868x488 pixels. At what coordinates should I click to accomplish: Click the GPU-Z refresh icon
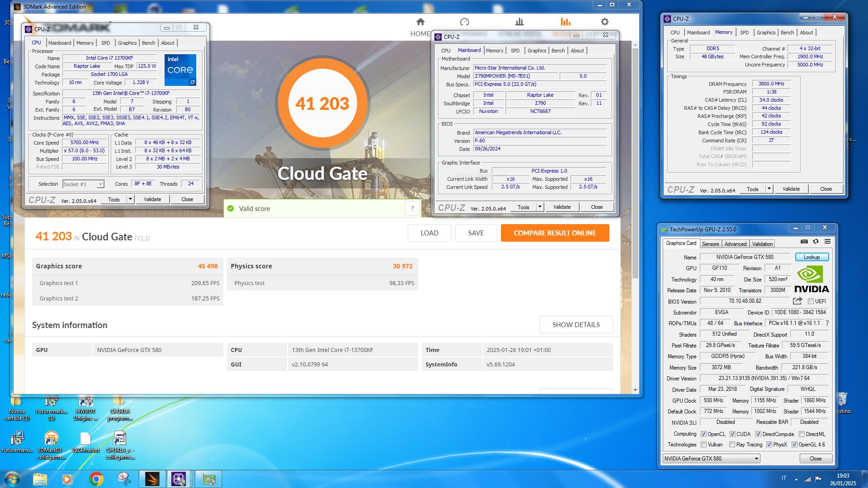[816, 241]
